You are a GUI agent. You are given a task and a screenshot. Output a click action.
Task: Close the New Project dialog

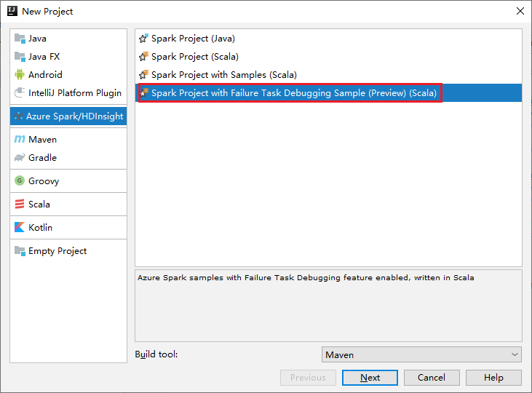pyautogui.click(x=520, y=11)
